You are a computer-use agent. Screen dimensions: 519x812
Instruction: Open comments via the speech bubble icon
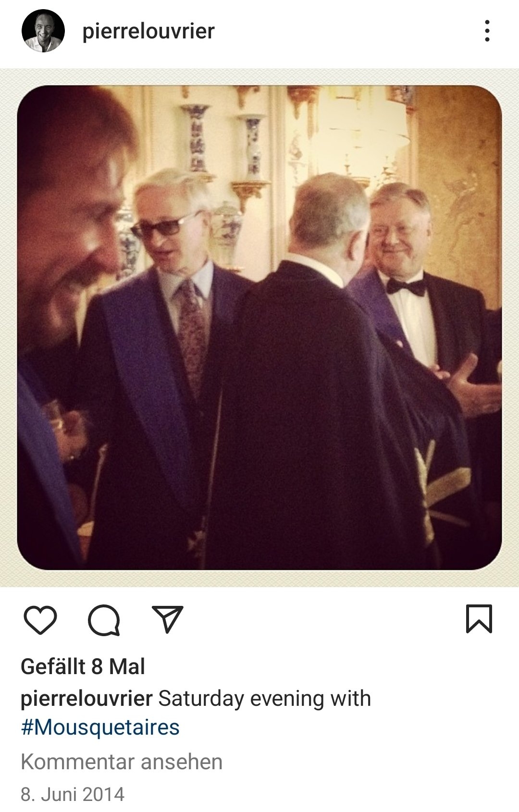coord(104,620)
